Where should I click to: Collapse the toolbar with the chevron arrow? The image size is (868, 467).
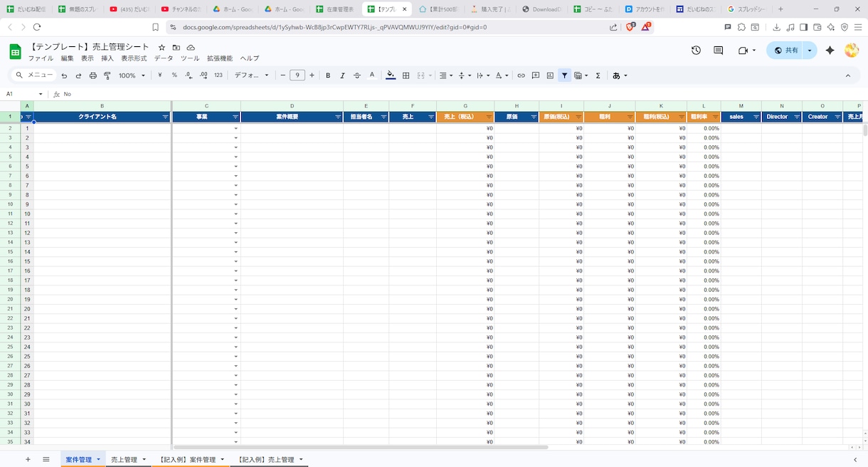[x=848, y=75]
